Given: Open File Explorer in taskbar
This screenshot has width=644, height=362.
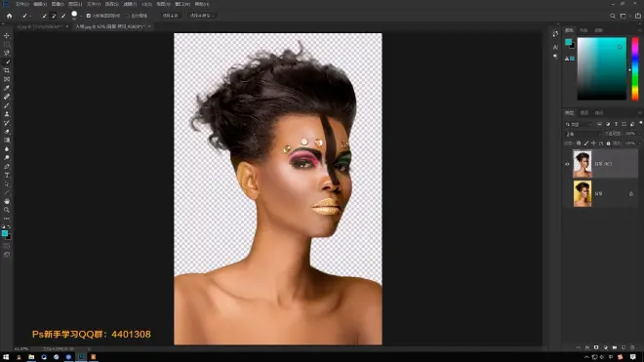Looking at the screenshot, I should [x=31, y=357].
